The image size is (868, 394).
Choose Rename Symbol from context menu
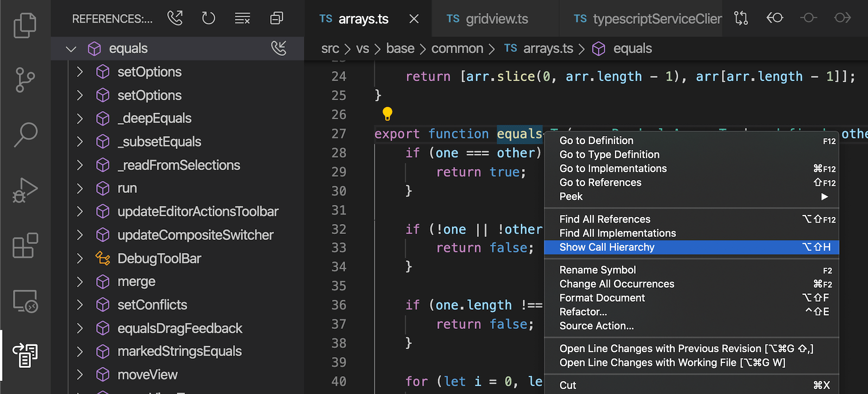point(597,270)
